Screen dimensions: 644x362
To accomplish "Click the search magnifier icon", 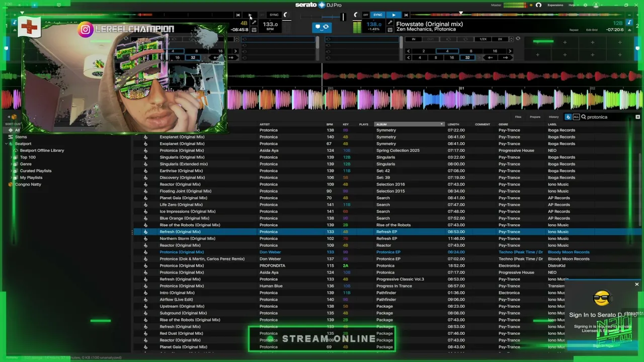I will pyautogui.click(x=584, y=117).
